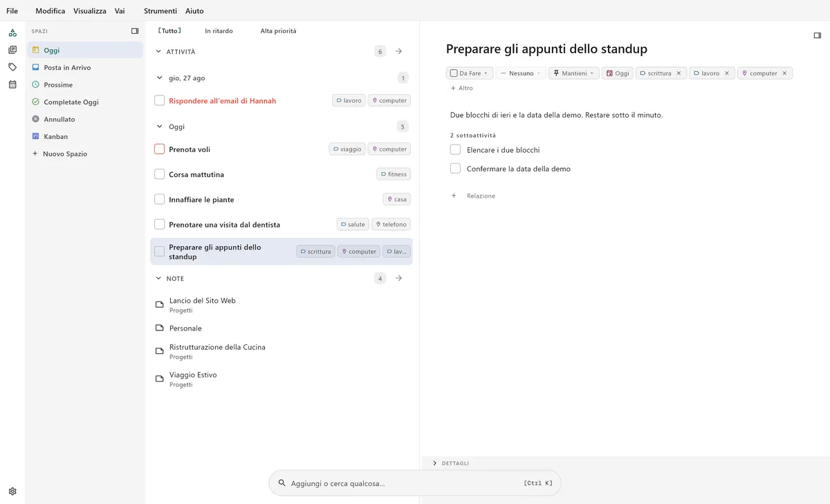830x504 pixels.
Task: Open the File menu
Action: click(x=12, y=11)
